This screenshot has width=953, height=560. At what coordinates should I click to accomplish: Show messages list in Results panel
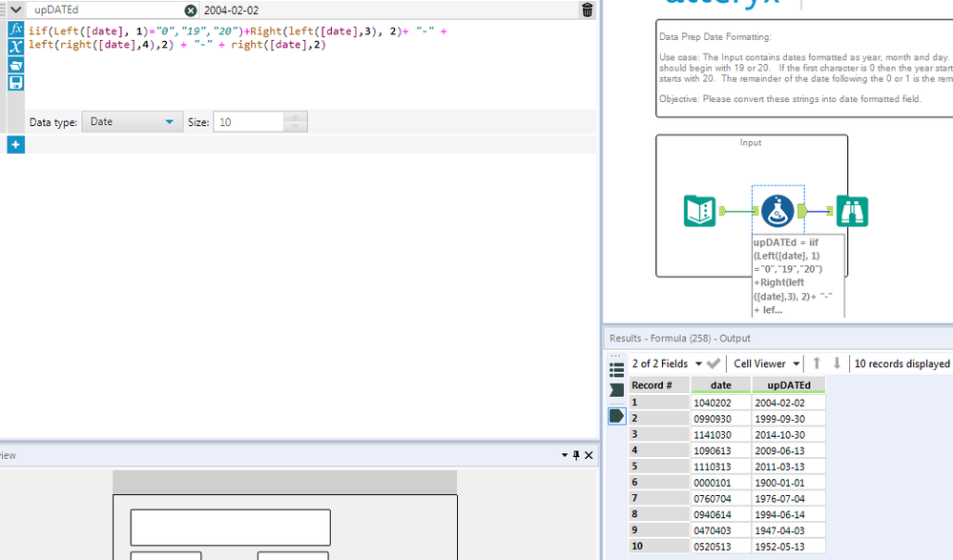pos(616,370)
